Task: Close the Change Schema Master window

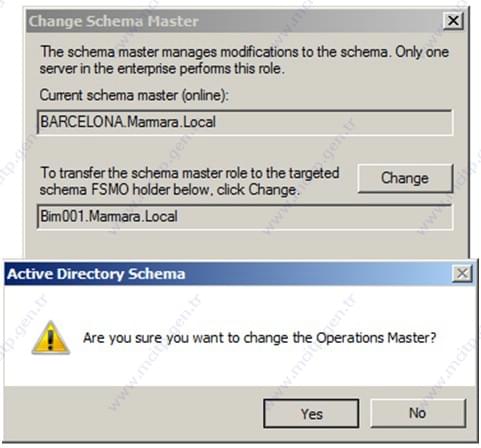Action: pos(453,21)
